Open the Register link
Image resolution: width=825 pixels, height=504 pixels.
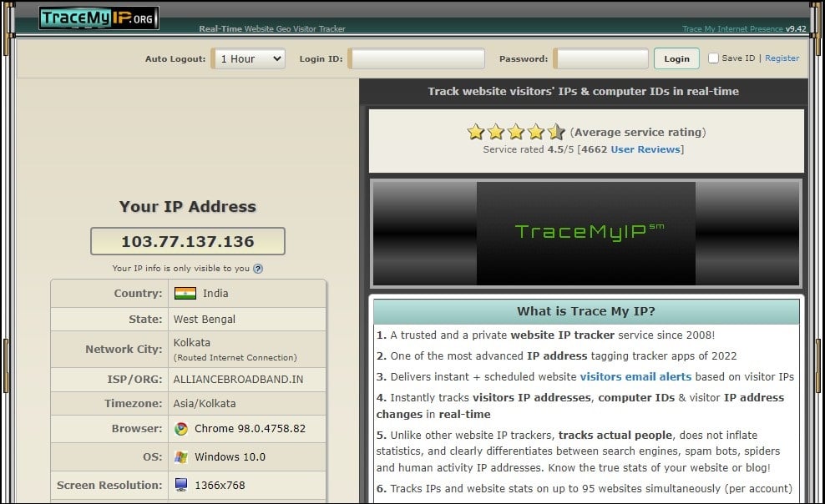(x=782, y=58)
